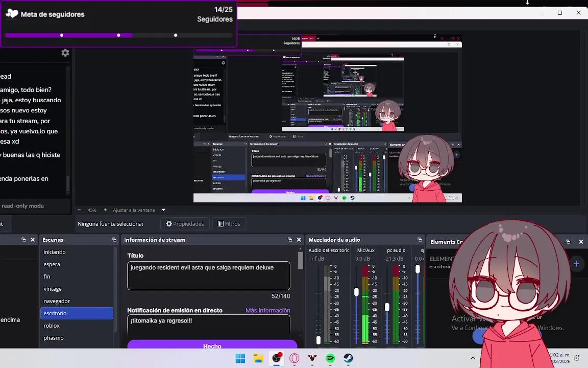Click the Meta de seguidores heart icon
The image size is (588, 368).
click(x=12, y=14)
